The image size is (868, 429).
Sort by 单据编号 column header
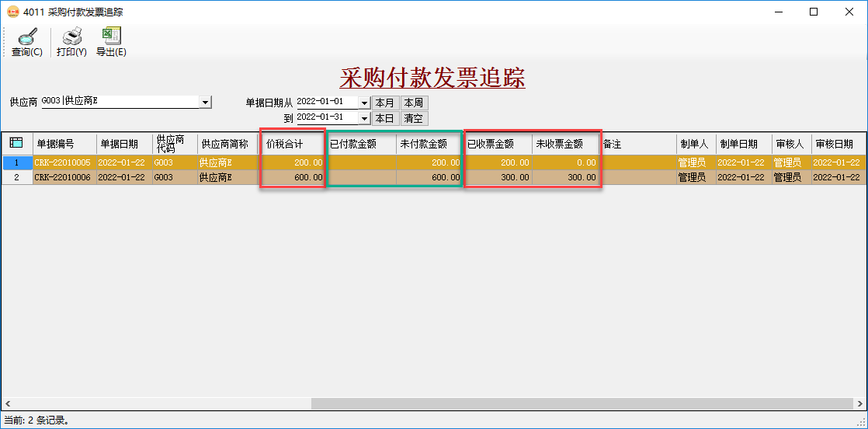[x=64, y=144]
